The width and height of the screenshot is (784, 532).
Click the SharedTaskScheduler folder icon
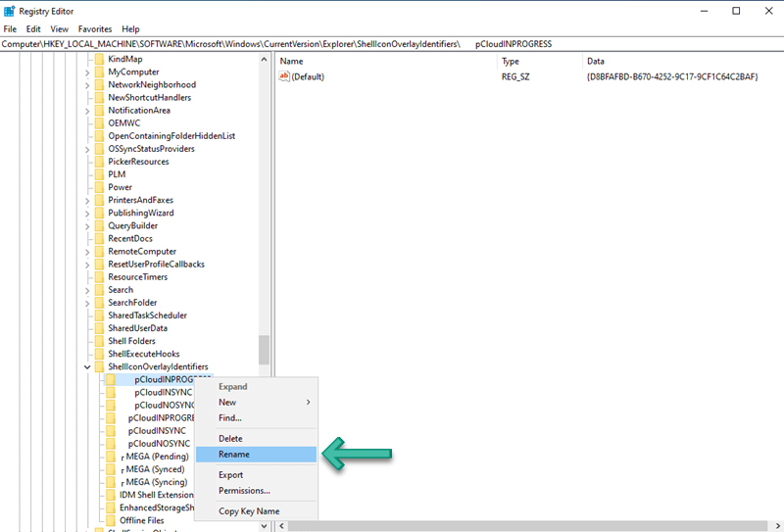(99, 315)
